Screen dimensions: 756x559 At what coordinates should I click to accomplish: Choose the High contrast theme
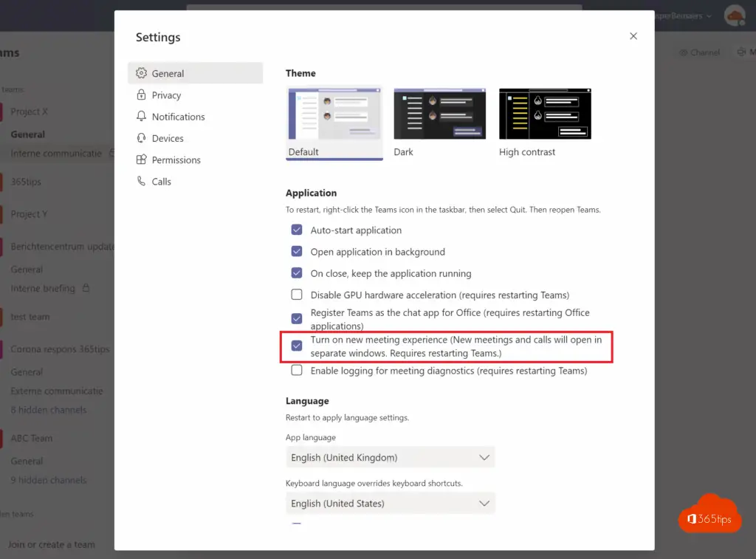pos(545,114)
